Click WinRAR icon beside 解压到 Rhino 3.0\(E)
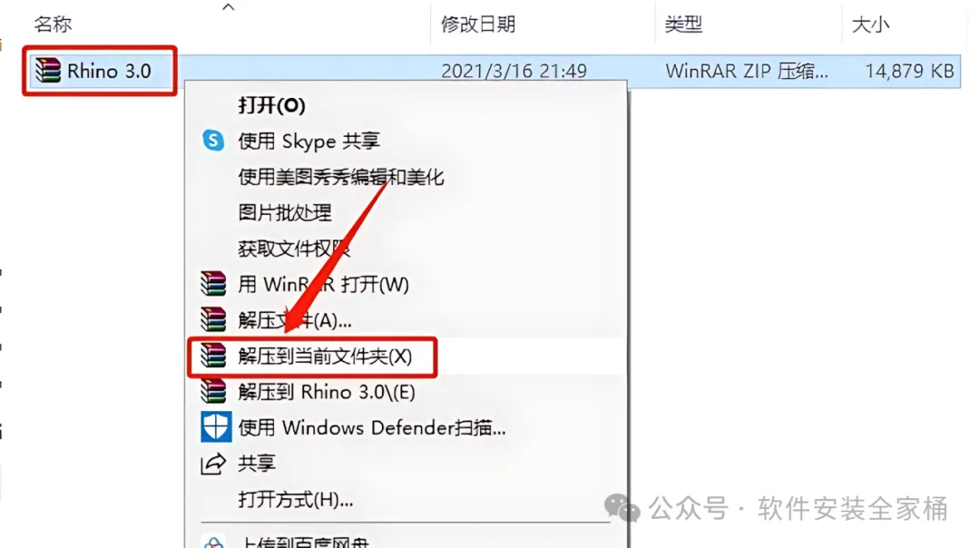Image resolution: width=980 pixels, height=548 pixels. tap(213, 391)
